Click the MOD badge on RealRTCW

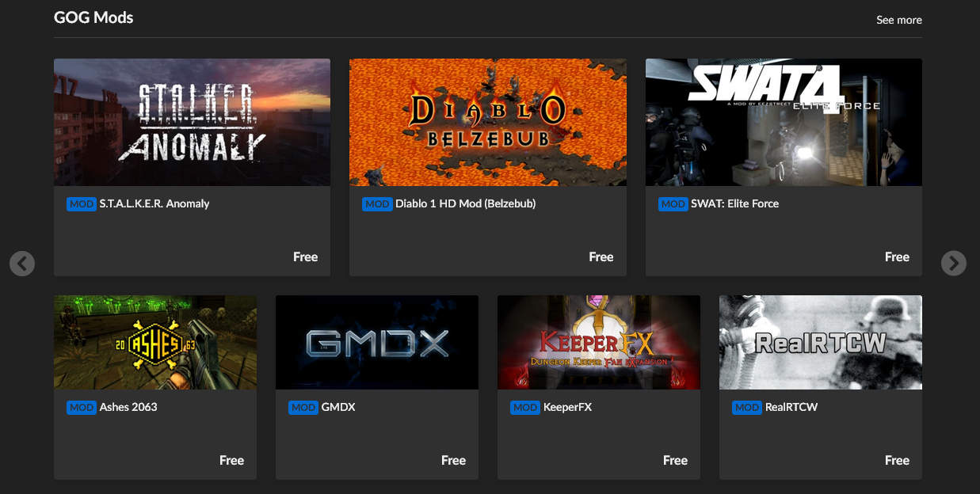click(747, 408)
